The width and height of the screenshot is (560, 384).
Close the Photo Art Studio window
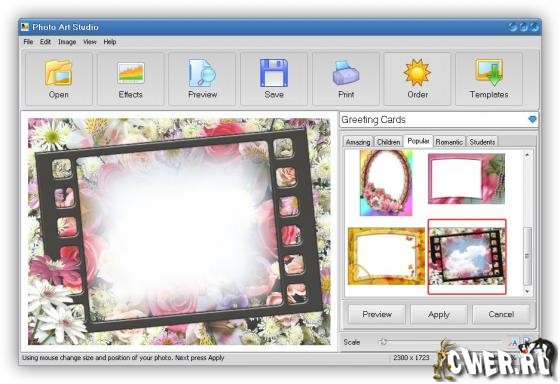(534, 27)
